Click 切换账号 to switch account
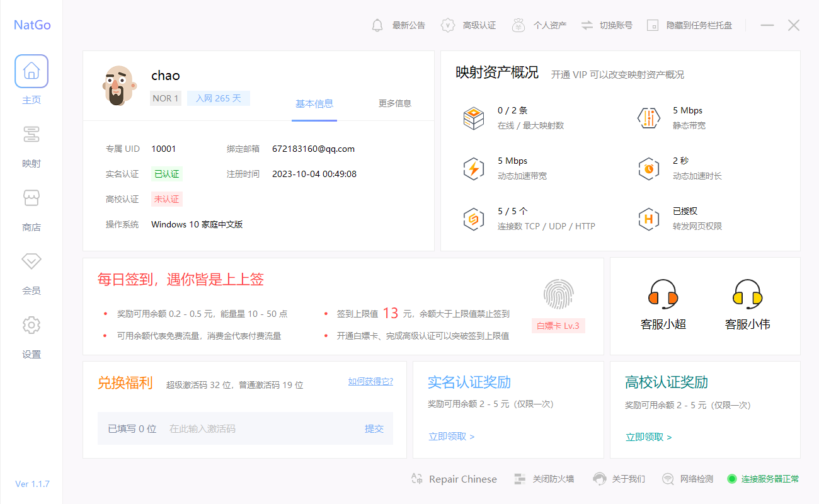Screen dimensions: 819x504 tap(606, 25)
